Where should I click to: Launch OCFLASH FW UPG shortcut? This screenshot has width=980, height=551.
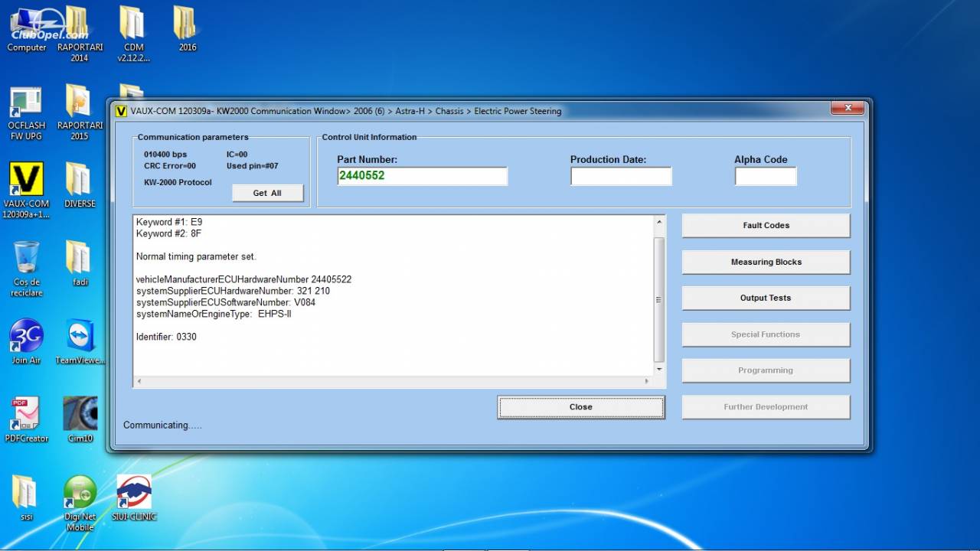coord(27,113)
